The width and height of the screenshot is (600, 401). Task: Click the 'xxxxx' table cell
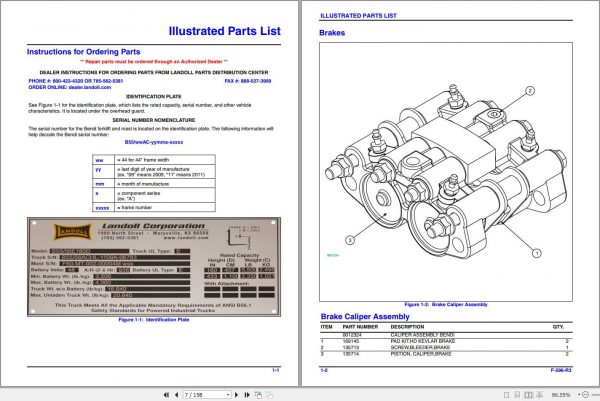pos(103,207)
